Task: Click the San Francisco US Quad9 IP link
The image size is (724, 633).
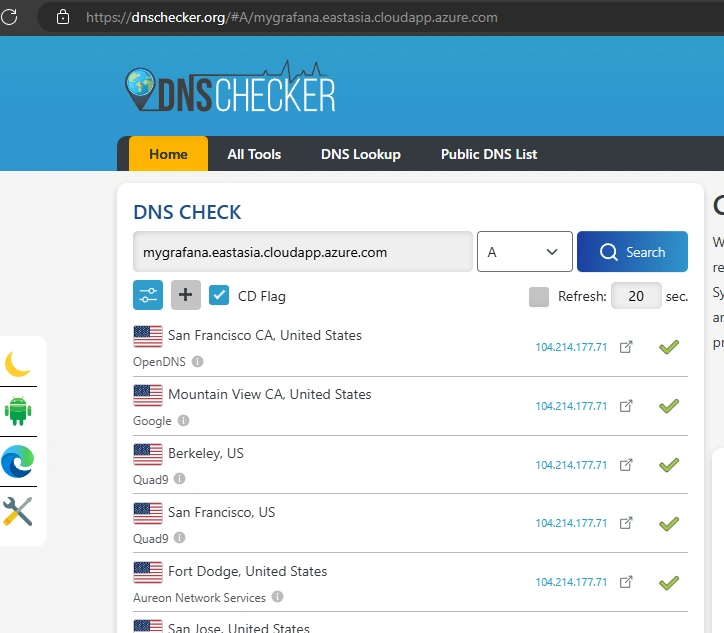Action: pyautogui.click(x=571, y=523)
